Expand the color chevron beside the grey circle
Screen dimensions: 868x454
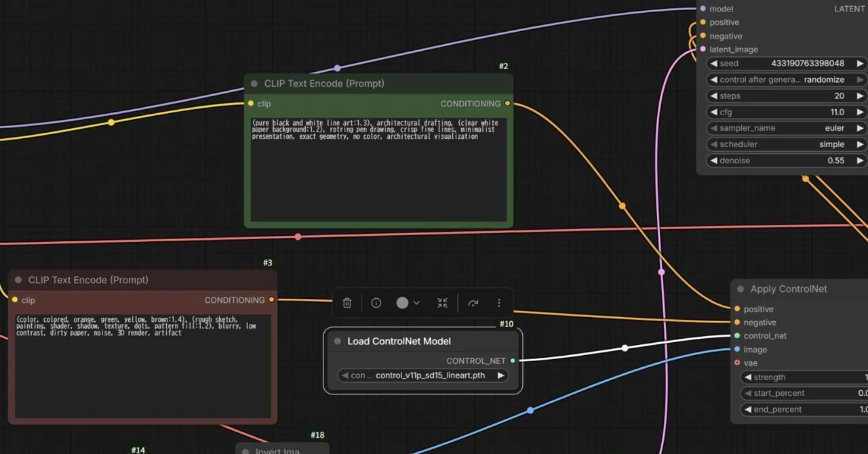click(416, 303)
